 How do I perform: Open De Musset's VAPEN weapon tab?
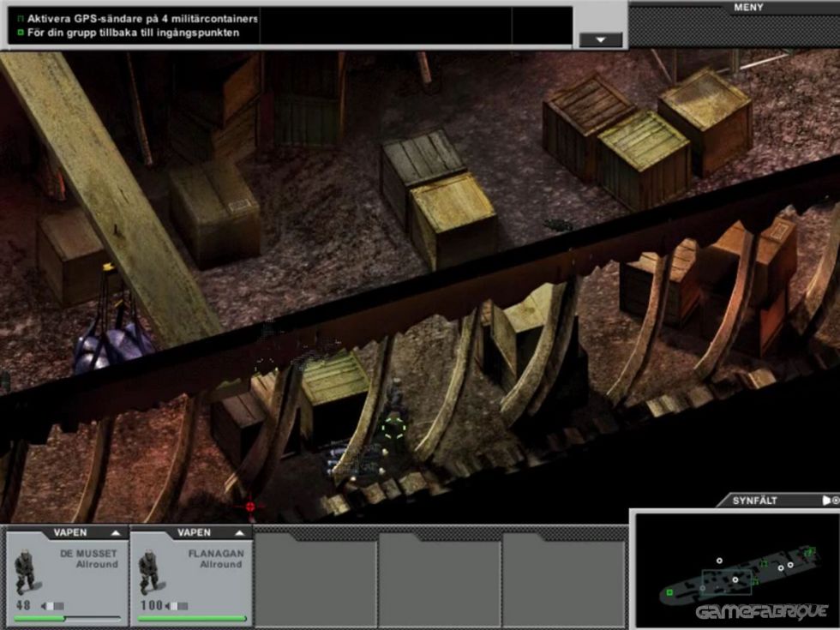tap(70, 532)
